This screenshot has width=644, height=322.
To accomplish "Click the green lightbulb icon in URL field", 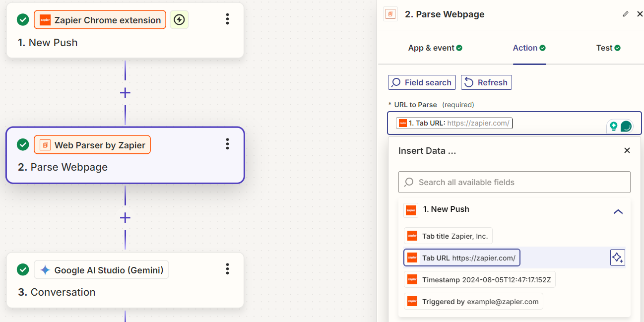I will tap(614, 126).
